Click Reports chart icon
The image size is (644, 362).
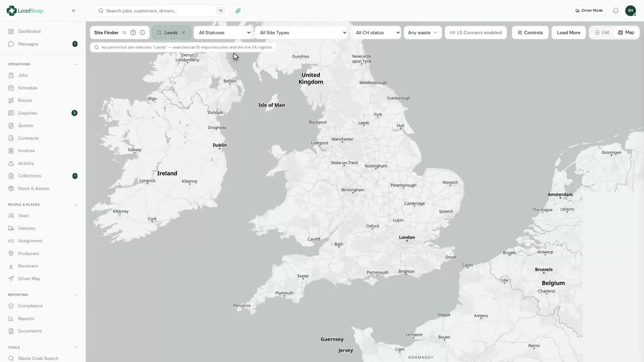pos(11,318)
